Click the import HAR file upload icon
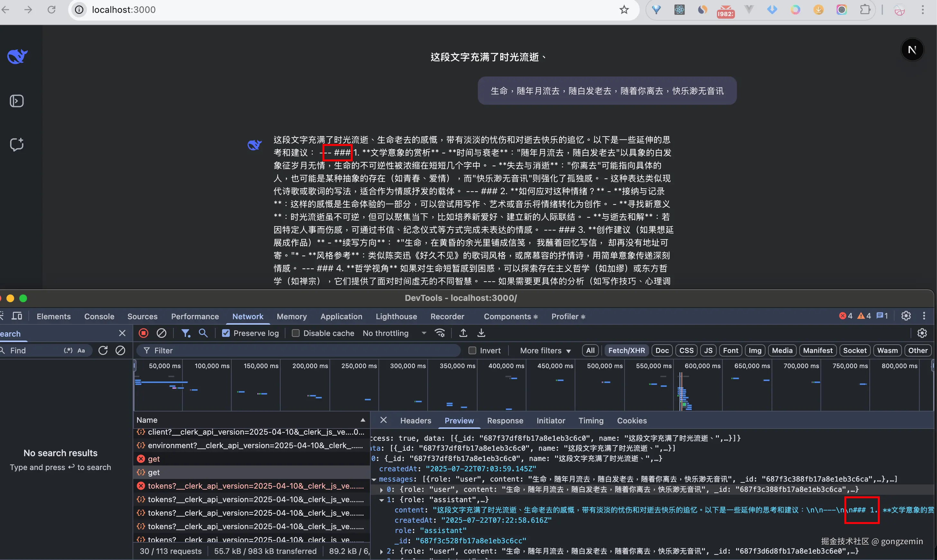 pos(463,333)
